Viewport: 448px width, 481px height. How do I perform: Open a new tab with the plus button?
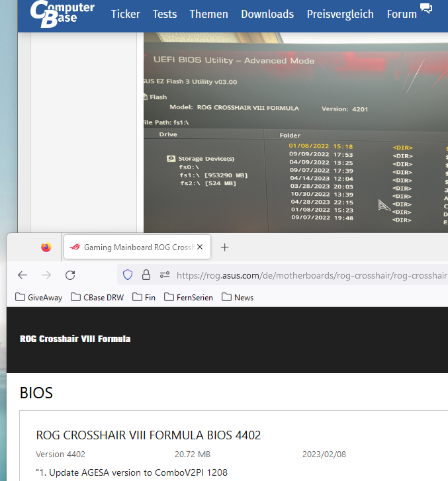(x=224, y=247)
